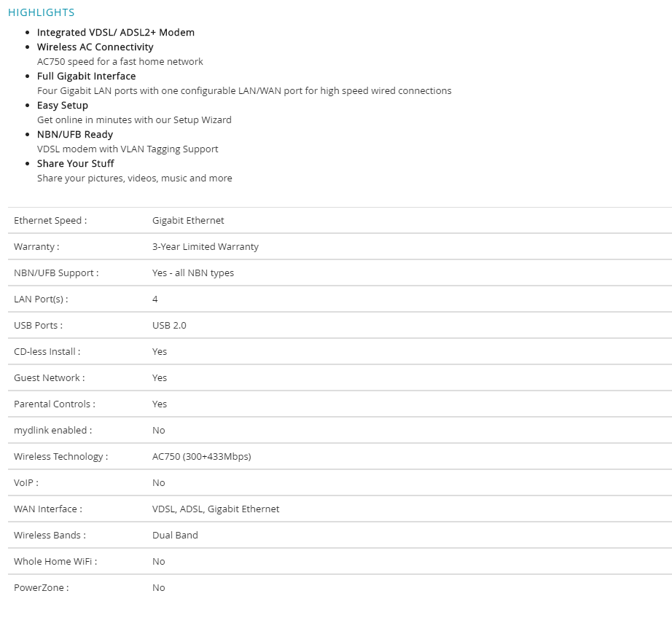Click the "mydlink enabled" row label
This screenshot has height=623, width=672.
tap(53, 430)
